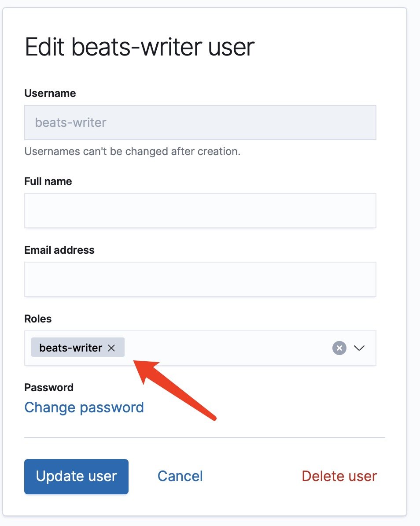Click the "Usernames can't be changed" help text
Screen dimensions: 420x526
point(132,152)
